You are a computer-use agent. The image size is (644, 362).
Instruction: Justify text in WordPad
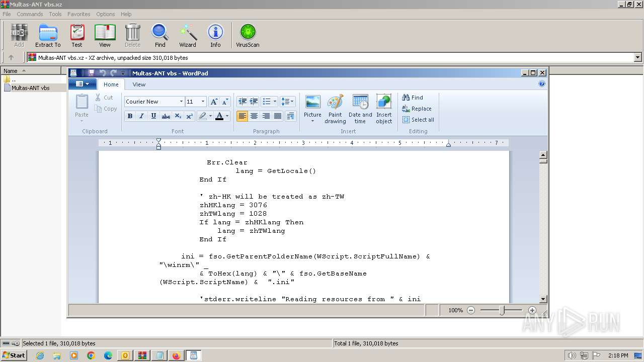tap(278, 116)
